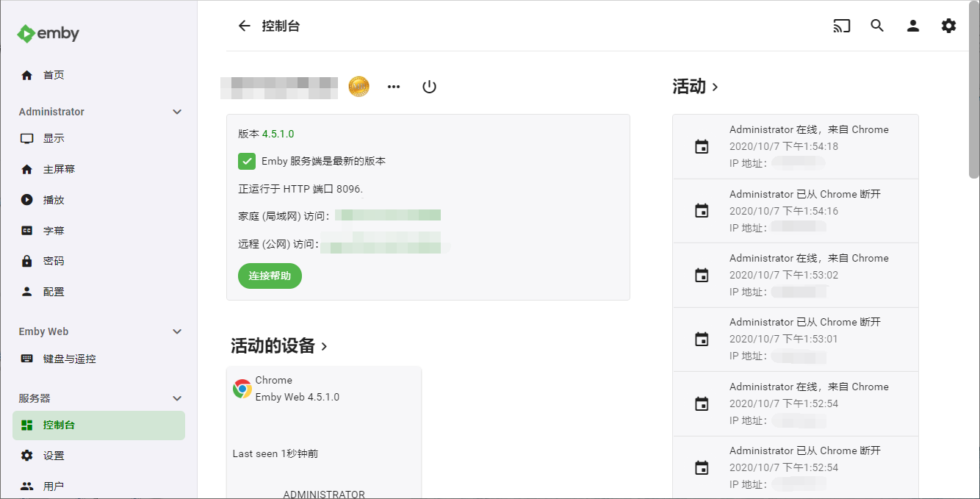Click the activity entry dated 下午1:53:01
The width and height of the screenshot is (980, 499).
(796, 340)
